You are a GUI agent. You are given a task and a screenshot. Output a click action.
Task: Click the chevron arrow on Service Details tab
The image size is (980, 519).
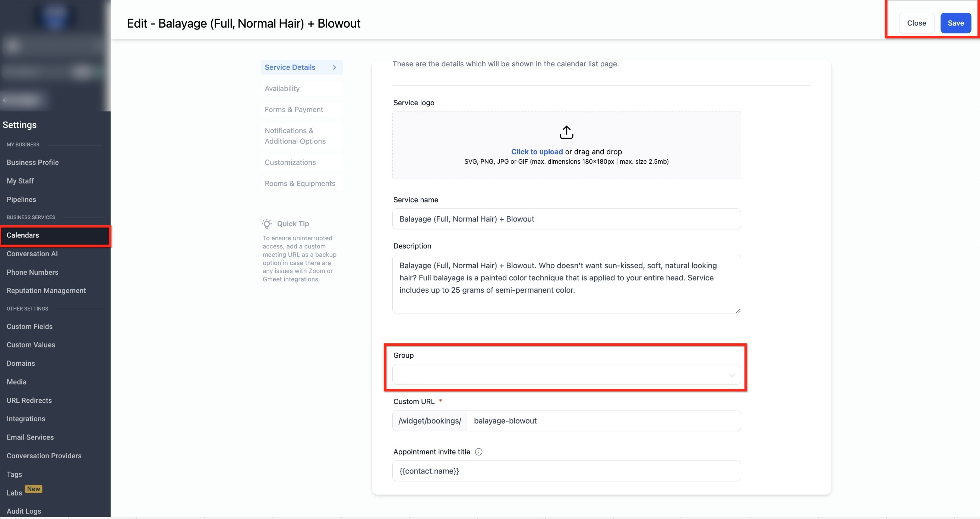click(x=334, y=67)
